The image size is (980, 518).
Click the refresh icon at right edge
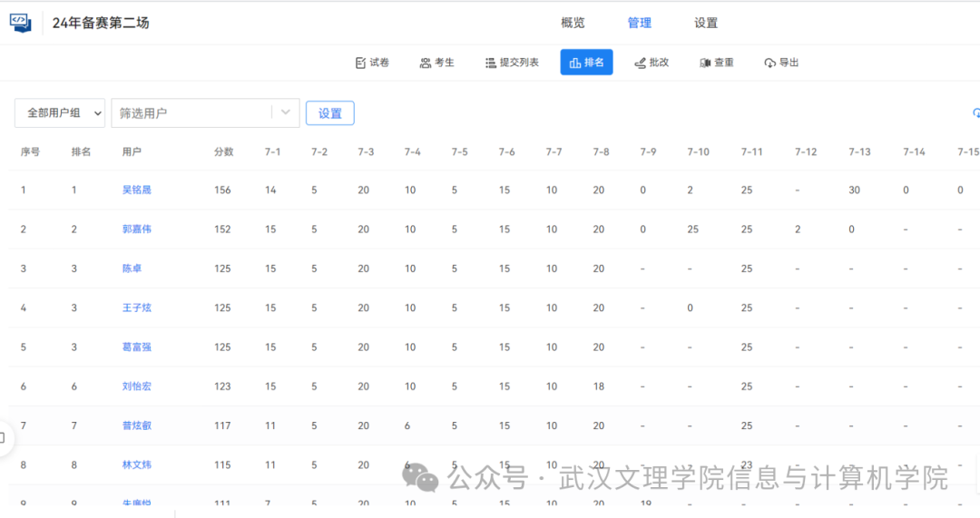click(975, 113)
